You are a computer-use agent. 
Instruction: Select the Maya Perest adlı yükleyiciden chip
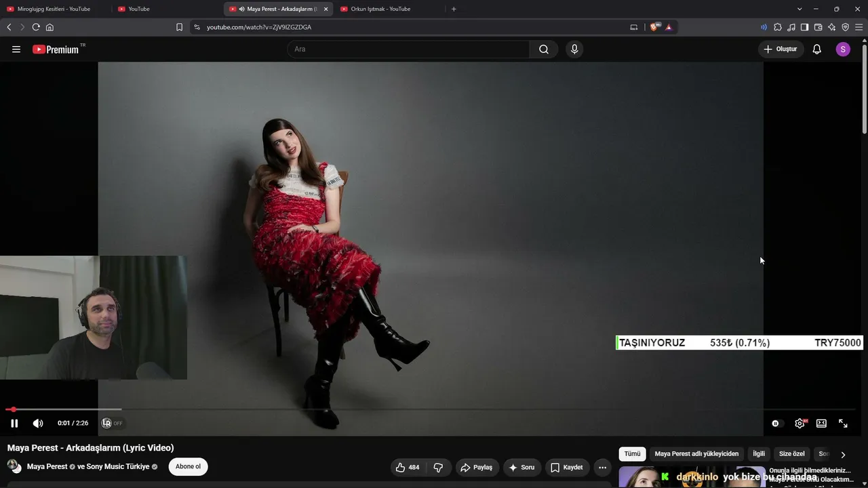(696, 454)
